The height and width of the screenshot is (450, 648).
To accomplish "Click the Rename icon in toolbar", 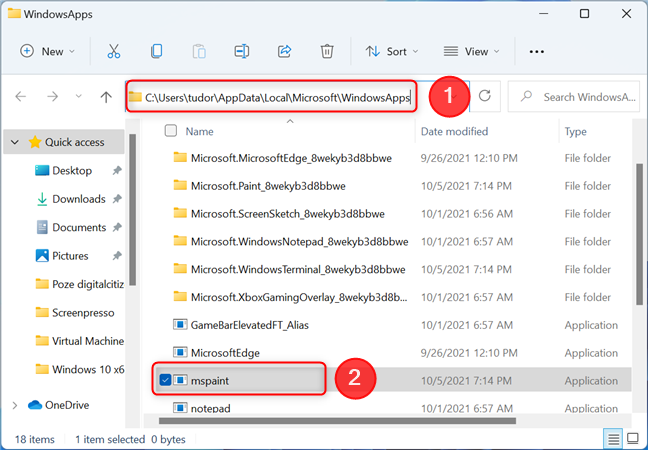I will coord(242,52).
